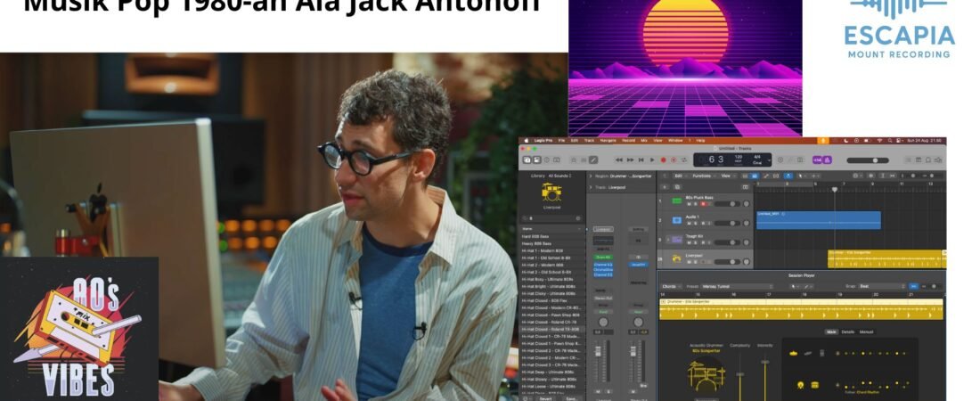Click the playhead marker in the ruler
Viewport: 980px width, 401px height.
[835, 189]
